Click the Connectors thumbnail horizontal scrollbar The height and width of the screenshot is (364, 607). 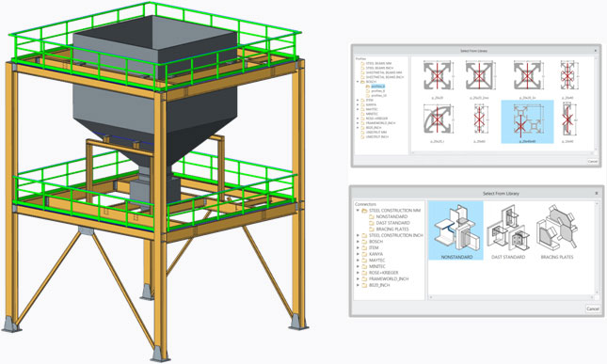511,297
